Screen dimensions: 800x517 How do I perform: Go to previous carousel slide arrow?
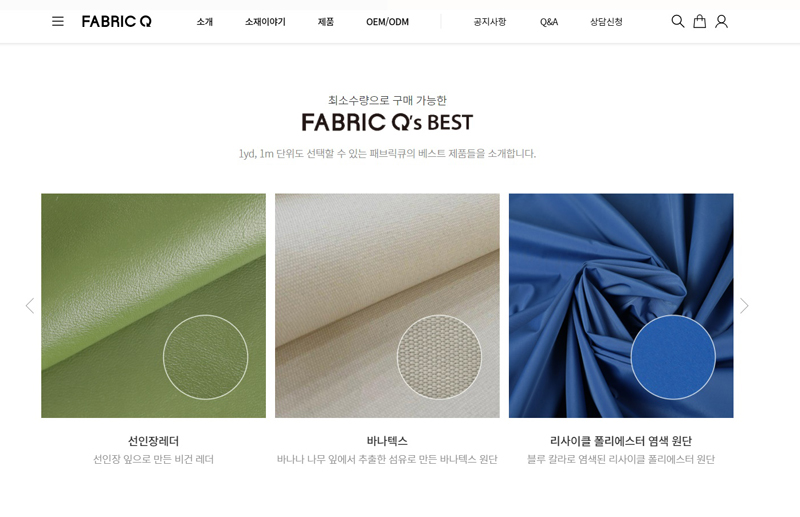click(30, 306)
